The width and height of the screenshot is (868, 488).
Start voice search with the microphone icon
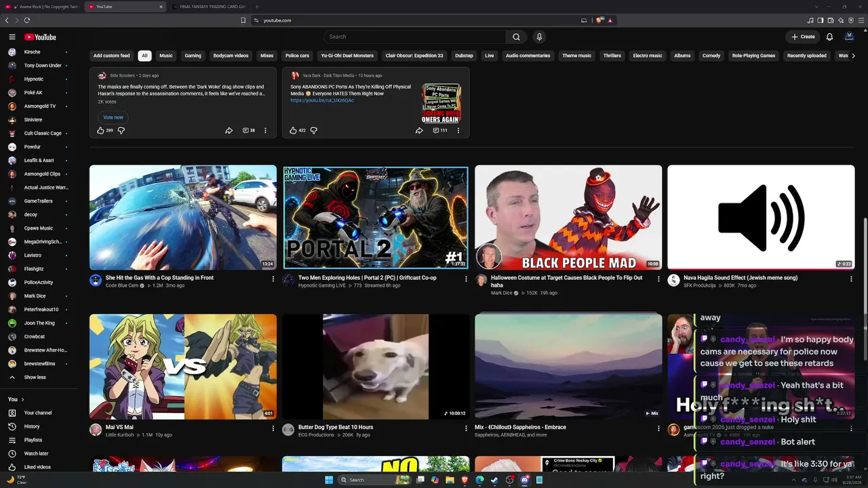tap(539, 37)
